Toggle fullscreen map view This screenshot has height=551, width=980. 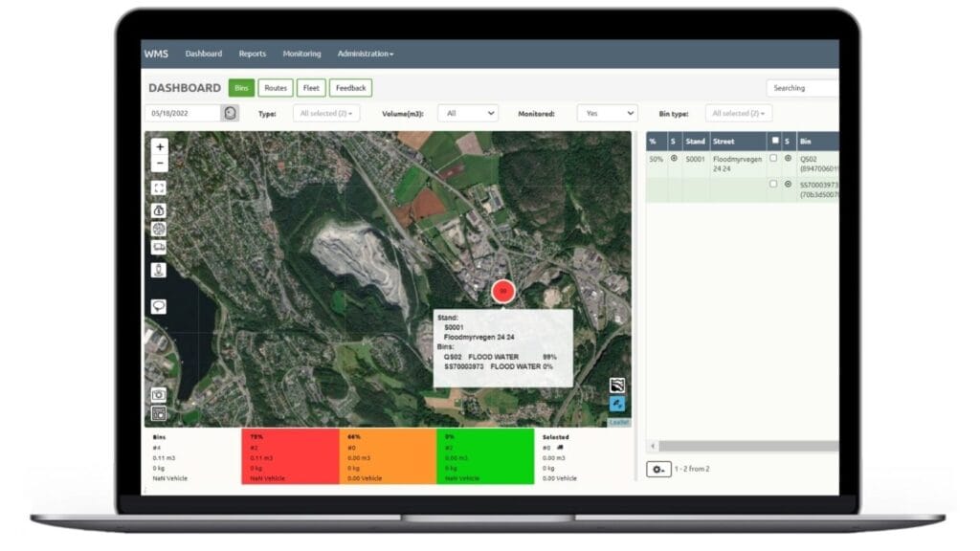[160, 188]
